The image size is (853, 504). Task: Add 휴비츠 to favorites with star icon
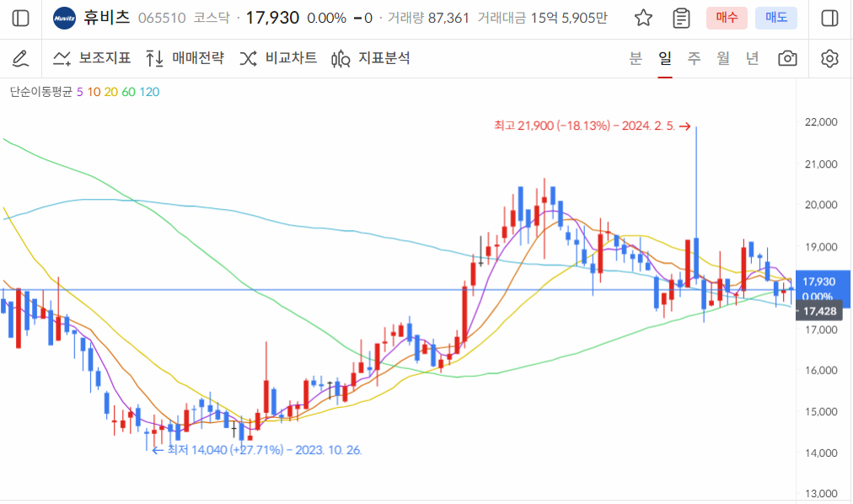pos(643,18)
